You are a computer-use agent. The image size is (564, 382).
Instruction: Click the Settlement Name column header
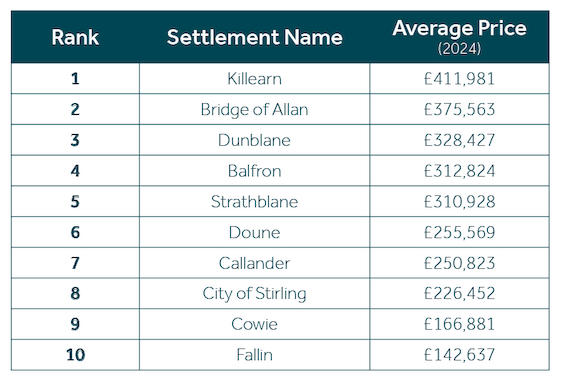(x=254, y=37)
